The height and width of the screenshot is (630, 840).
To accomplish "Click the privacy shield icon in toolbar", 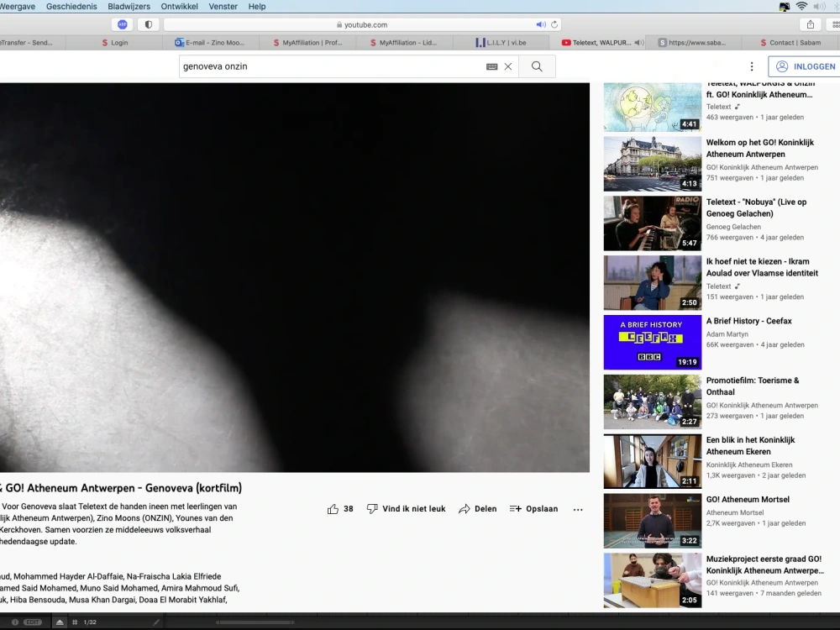I will (149, 24).
